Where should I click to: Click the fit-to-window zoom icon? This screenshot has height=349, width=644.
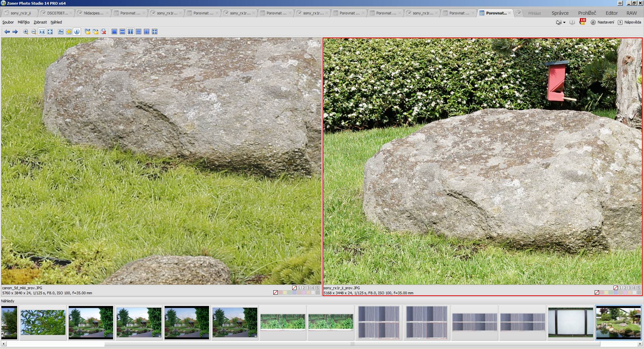tap(50, 32)
